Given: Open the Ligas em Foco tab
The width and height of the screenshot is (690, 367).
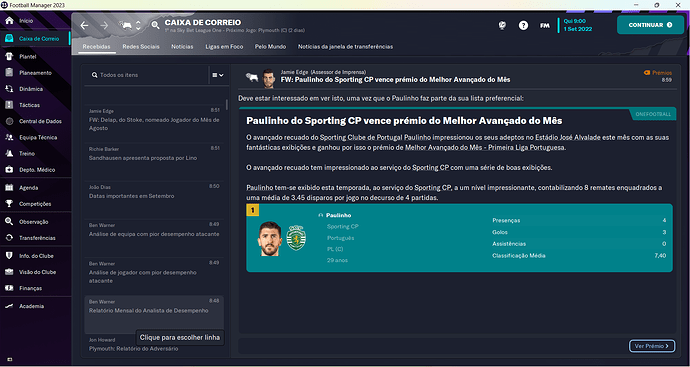Looking at the screenshot, I should point(224,47).
